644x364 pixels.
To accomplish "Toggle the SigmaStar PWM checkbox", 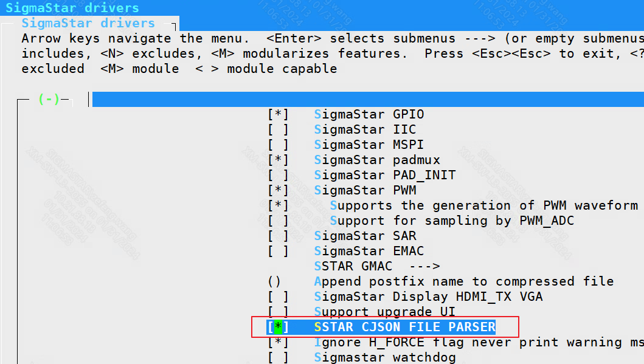I will click(278, 190).
